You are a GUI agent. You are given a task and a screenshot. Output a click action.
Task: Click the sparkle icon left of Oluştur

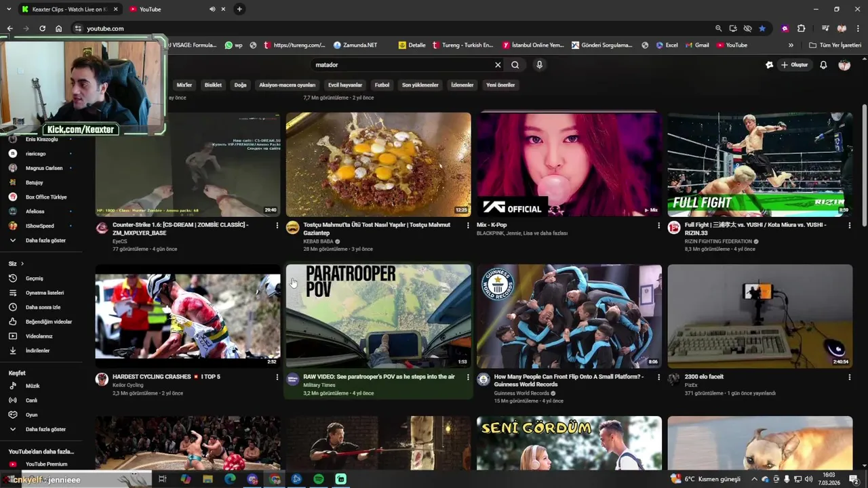[x=769, y=65]
